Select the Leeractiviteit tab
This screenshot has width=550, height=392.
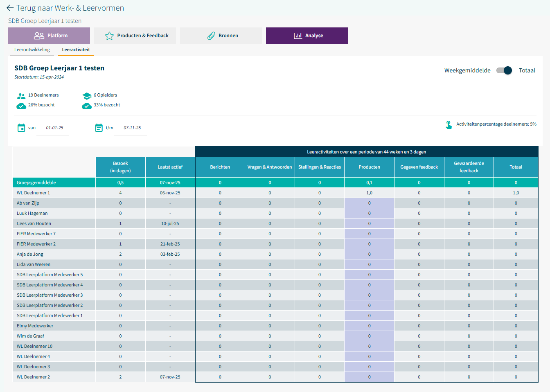coord(76,50)
